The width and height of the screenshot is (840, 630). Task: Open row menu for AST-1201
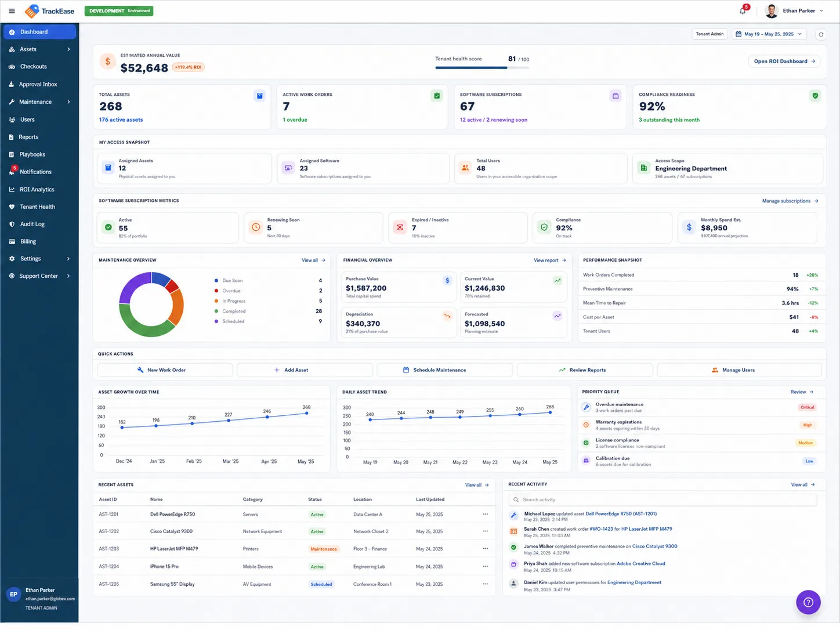pyautogui.click(x=486, y=515)
